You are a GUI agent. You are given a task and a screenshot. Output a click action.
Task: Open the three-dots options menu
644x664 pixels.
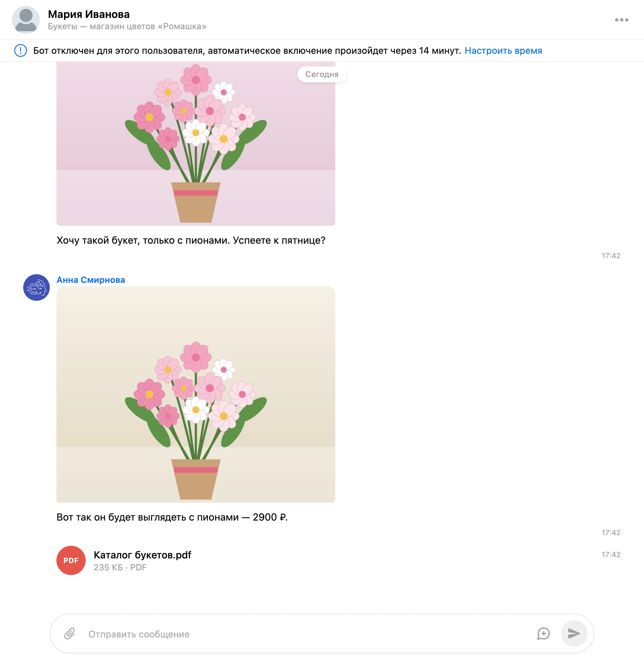pyautogui.click(x=621, y=20)
